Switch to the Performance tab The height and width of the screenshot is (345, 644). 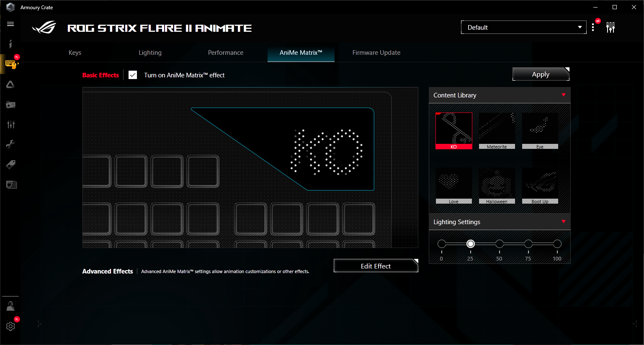[x=226, y=53]
